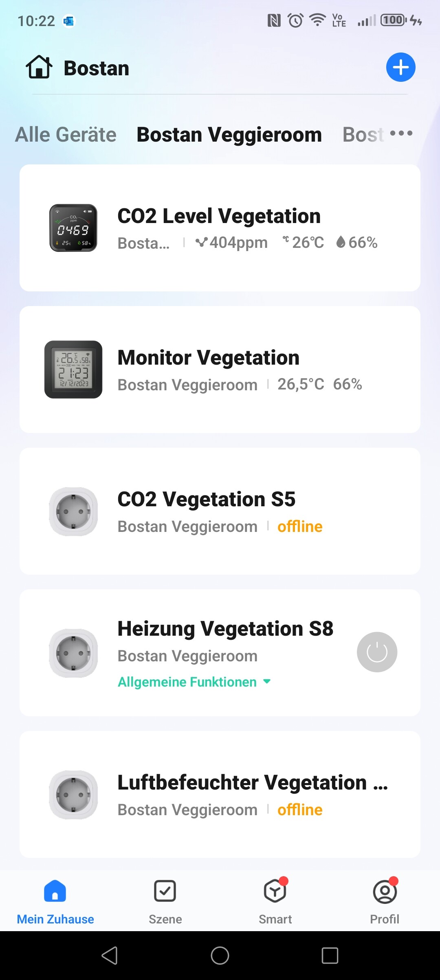
Task: Tap the Monitor Vegetation device thumbnail
Action: (73, 370)
